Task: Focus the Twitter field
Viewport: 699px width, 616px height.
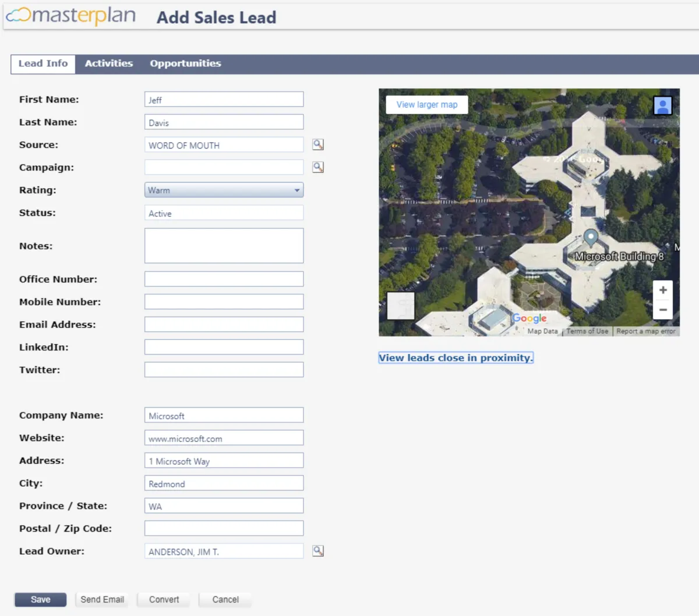Action: click(224, 370)
